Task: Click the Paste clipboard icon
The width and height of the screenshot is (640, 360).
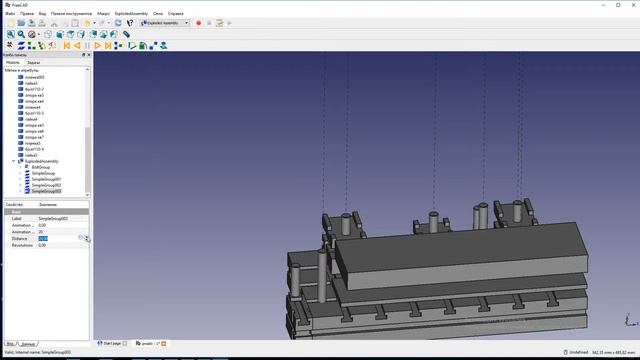Action: [x=75, y=23]
